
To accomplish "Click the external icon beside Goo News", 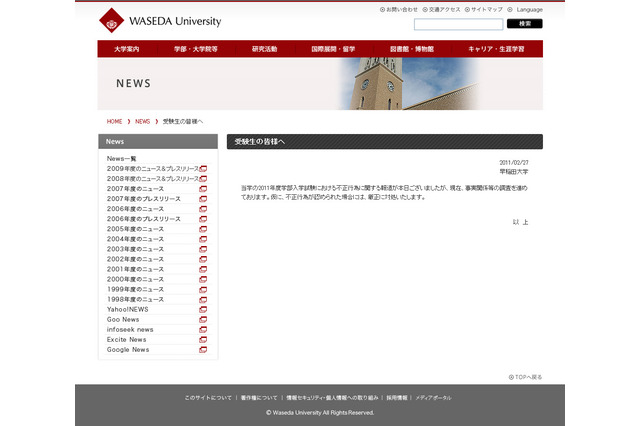I will [x=203, y=320].
